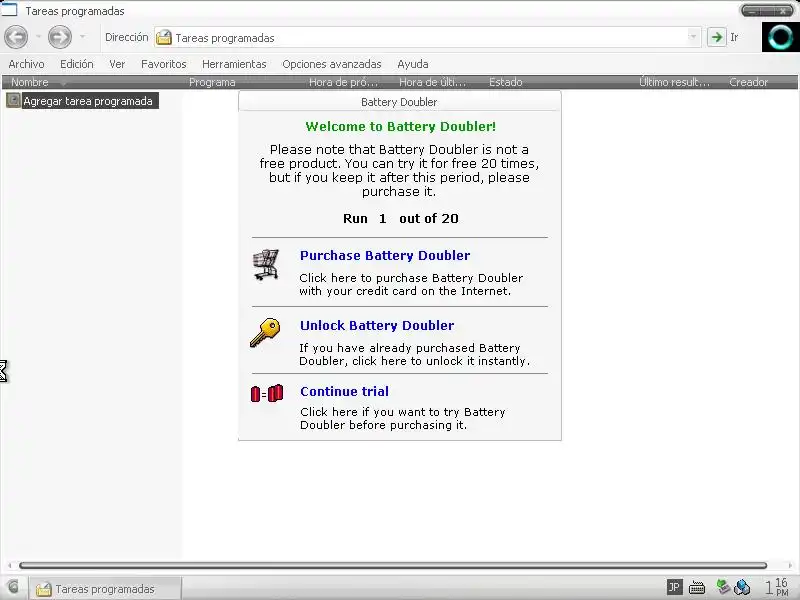The height and width of the screenshot is (600, 800).
Task: Click the Battery Doubler title bar
Action: tap(399, 102)
